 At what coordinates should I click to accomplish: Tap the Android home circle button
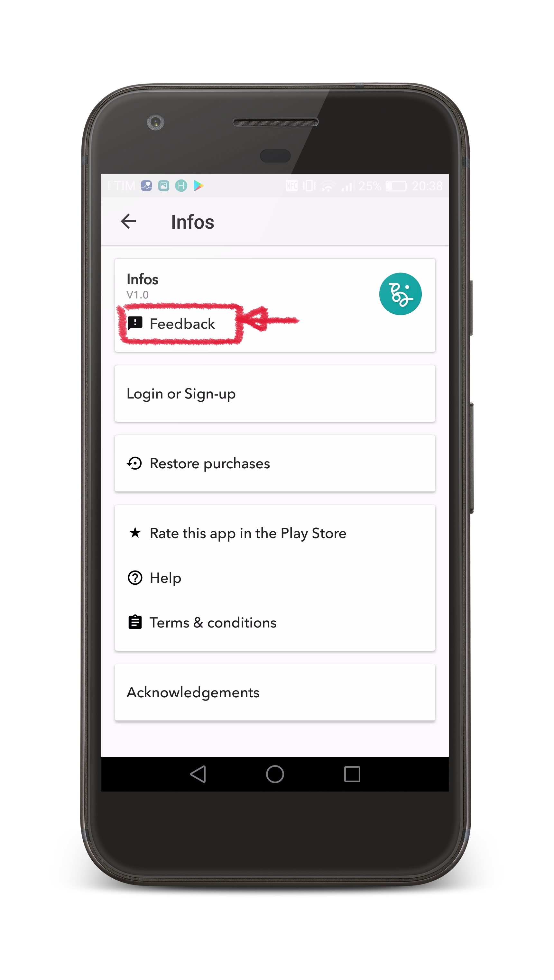[x=275, y=774]
